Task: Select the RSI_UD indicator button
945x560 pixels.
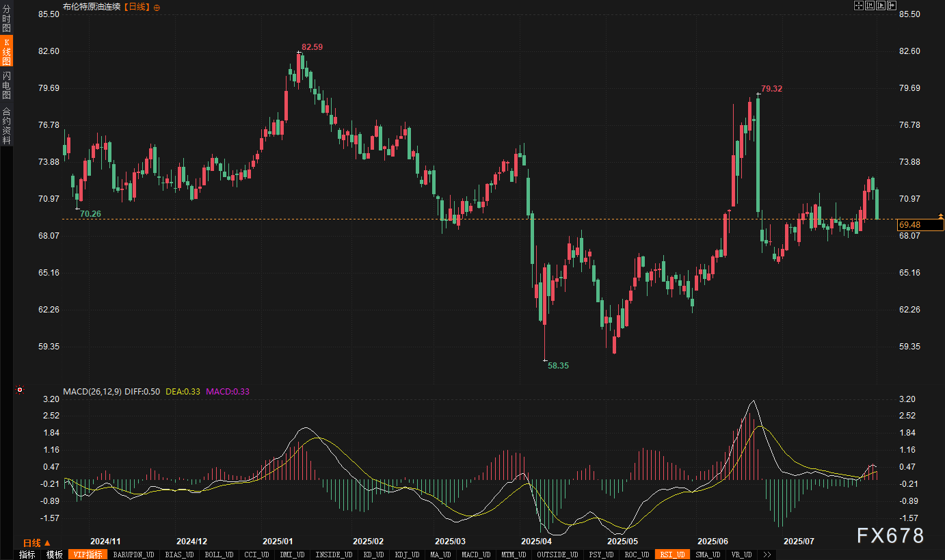Action: point(672,555)
